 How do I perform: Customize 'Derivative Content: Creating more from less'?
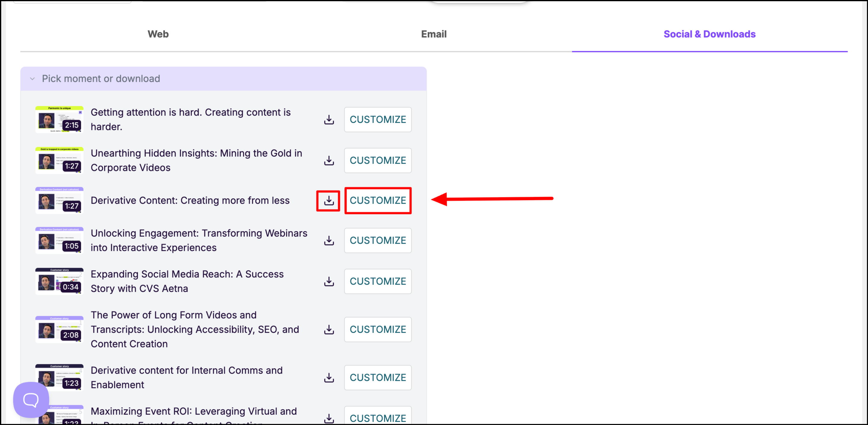pyautogui.click(x=377, y=201)
